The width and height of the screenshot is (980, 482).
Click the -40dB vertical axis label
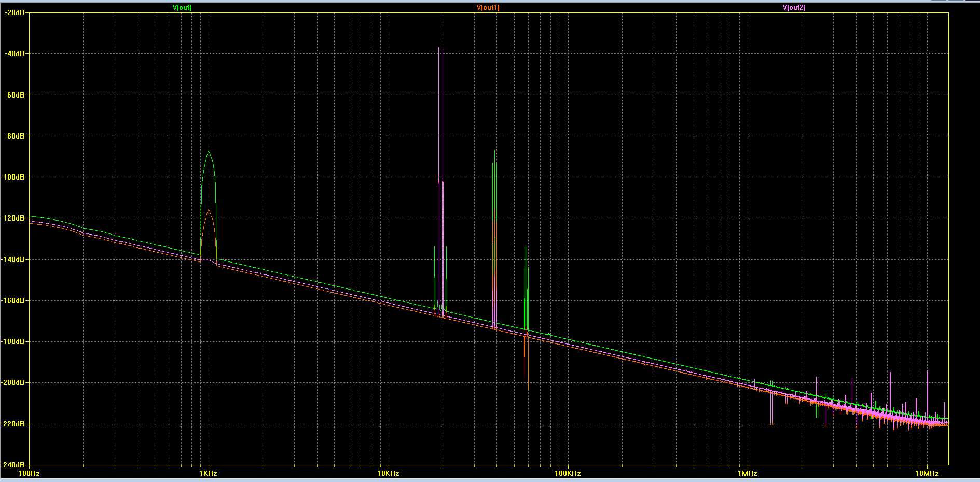pos(15,53)
